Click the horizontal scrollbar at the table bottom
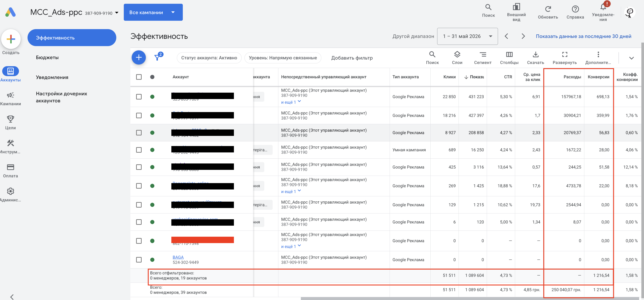Viewport: 644px width, 300px height. [x=470, y=298]
